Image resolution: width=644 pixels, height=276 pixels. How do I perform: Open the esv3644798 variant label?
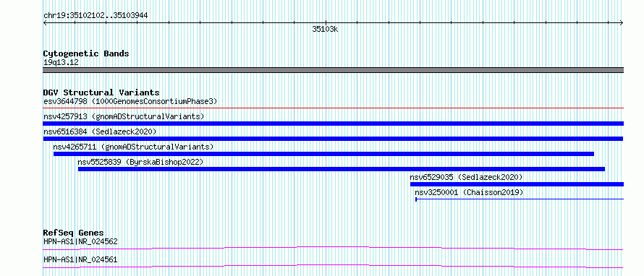tap(130, 101)
